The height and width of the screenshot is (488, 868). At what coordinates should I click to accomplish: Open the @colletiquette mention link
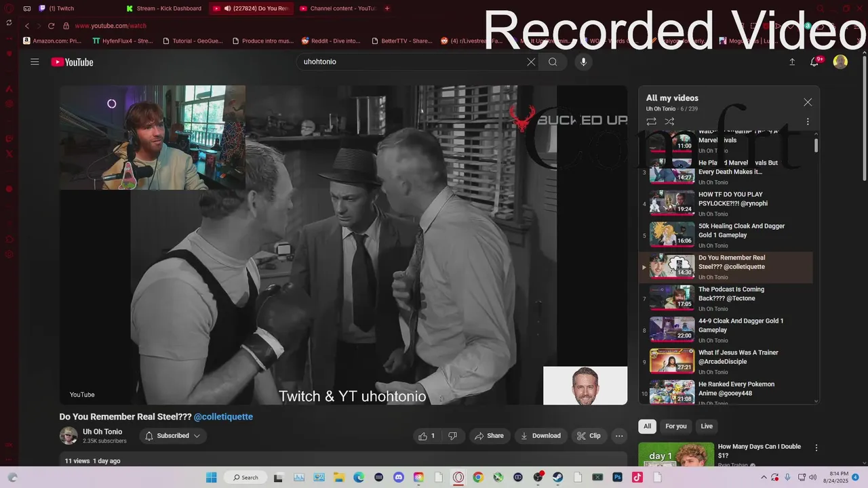click(x=223, y=417)
